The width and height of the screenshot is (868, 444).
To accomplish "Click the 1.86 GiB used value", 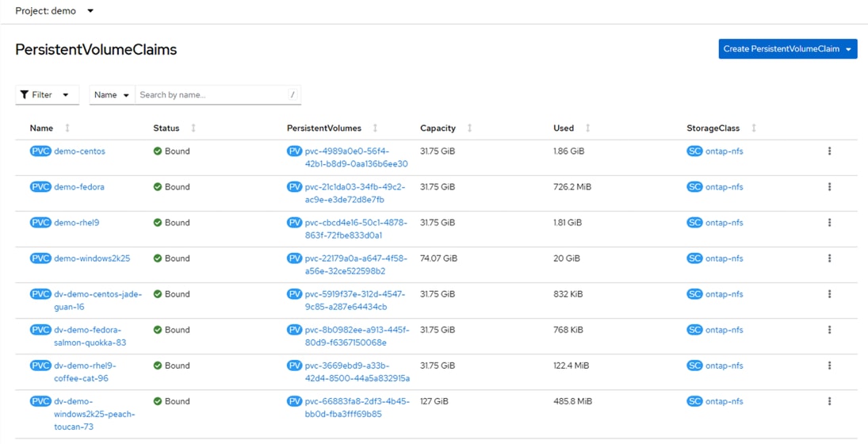I will pos(568,151).
